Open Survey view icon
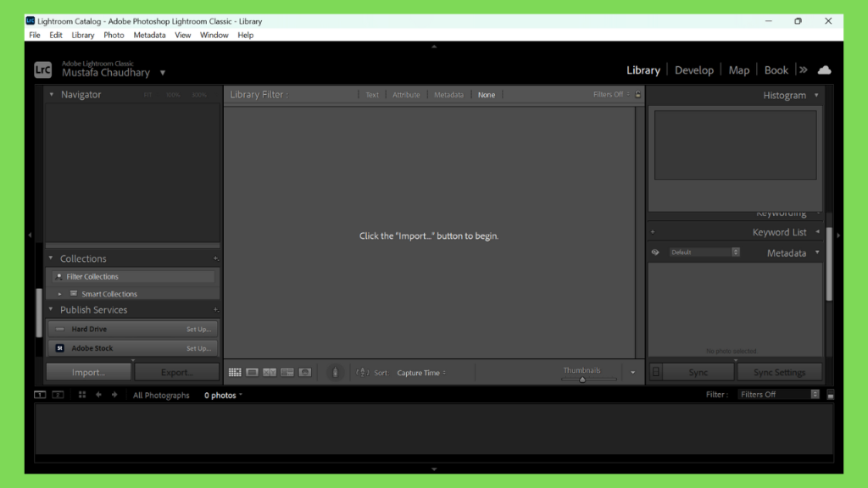The width and height of the screenshot is (868, 488). pos(287,373)
